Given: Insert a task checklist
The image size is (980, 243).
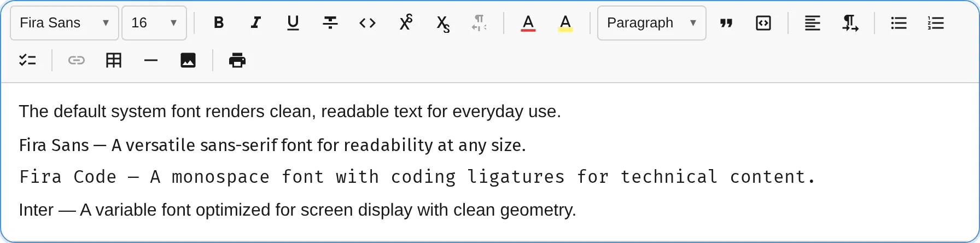Looking at the screenshot, I should (27, 60).
